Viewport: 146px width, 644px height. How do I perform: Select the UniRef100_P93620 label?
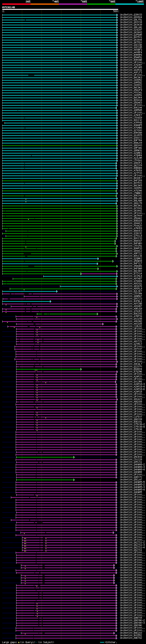coord(131,226)
